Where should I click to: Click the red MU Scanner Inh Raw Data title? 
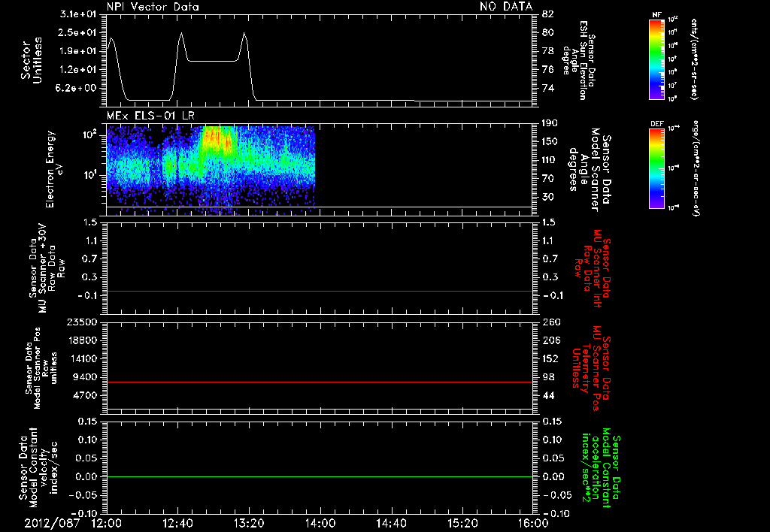593,268
